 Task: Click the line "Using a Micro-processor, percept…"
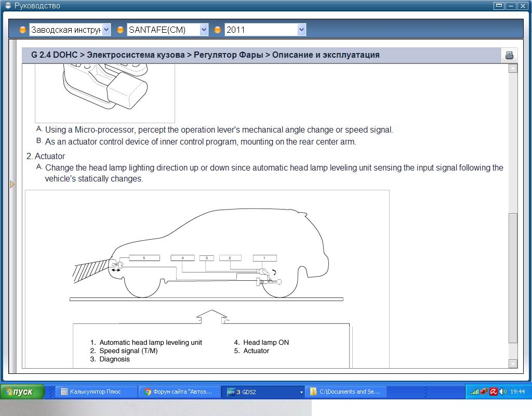point(219,129)
